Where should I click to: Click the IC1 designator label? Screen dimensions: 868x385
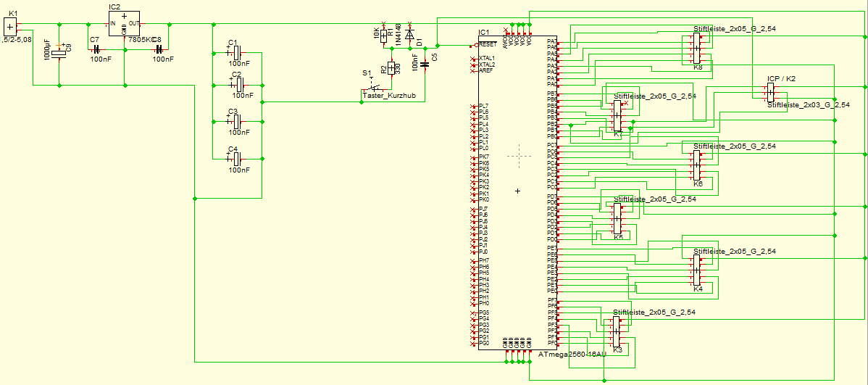click(483, 34)
